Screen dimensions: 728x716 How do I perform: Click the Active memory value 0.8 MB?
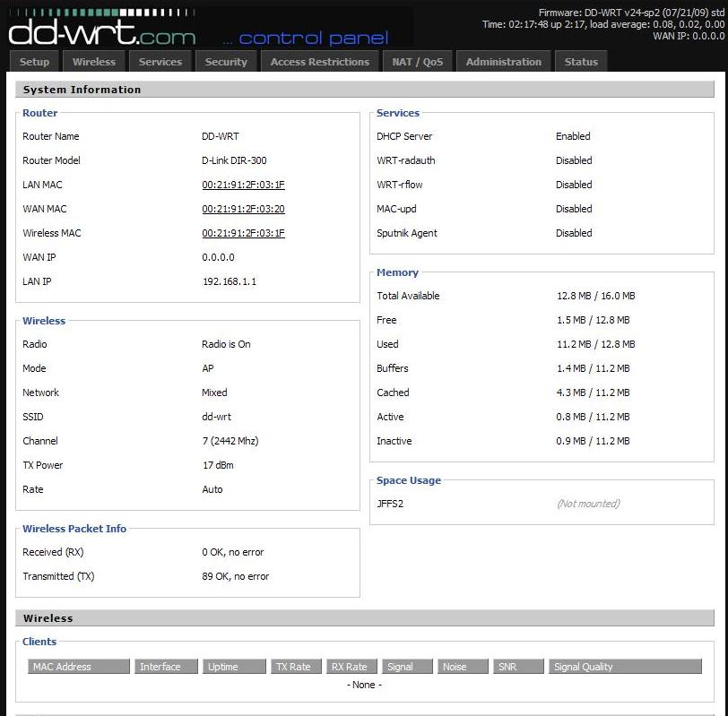coord(593,417)
